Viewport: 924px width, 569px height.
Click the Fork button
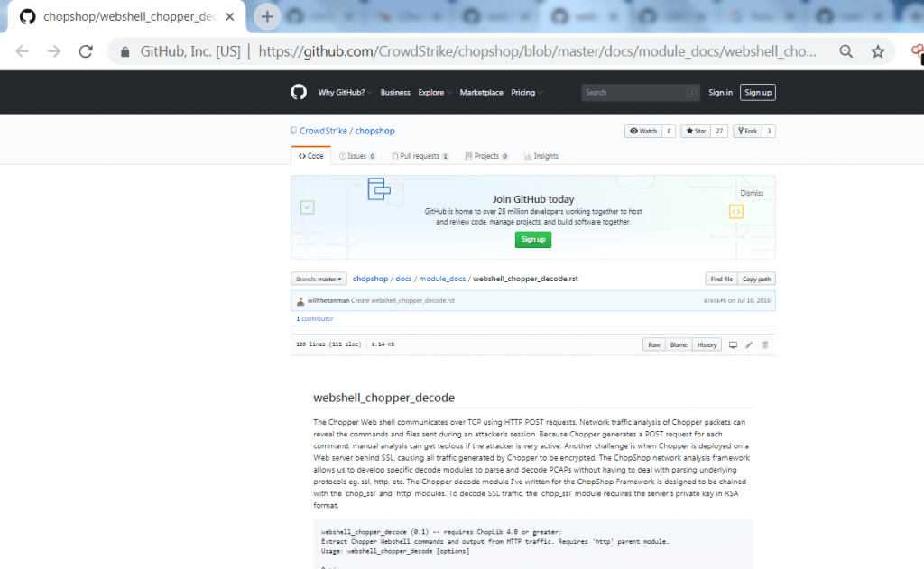(x=747, y=131)
